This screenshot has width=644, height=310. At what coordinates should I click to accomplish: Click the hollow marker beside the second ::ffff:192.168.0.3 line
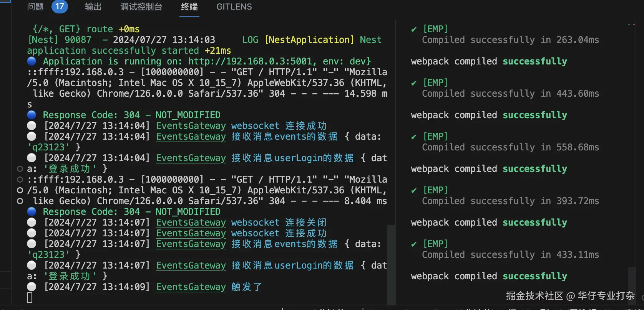(20, 180)
